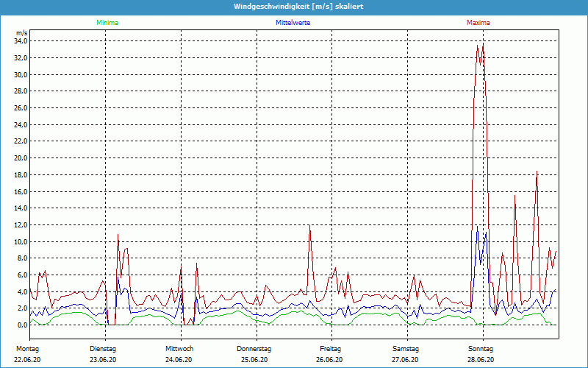
Task: Click the Freitag day label
Action: (330, 349)
